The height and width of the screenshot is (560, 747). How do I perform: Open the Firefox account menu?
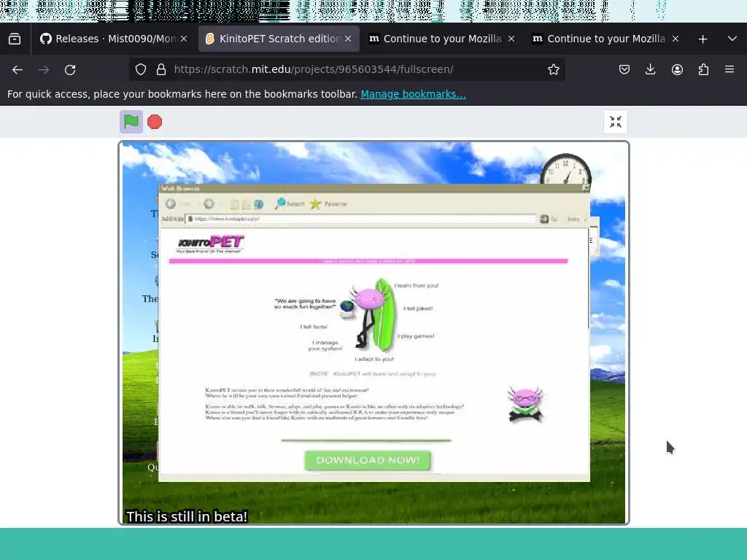click(677, 69)
